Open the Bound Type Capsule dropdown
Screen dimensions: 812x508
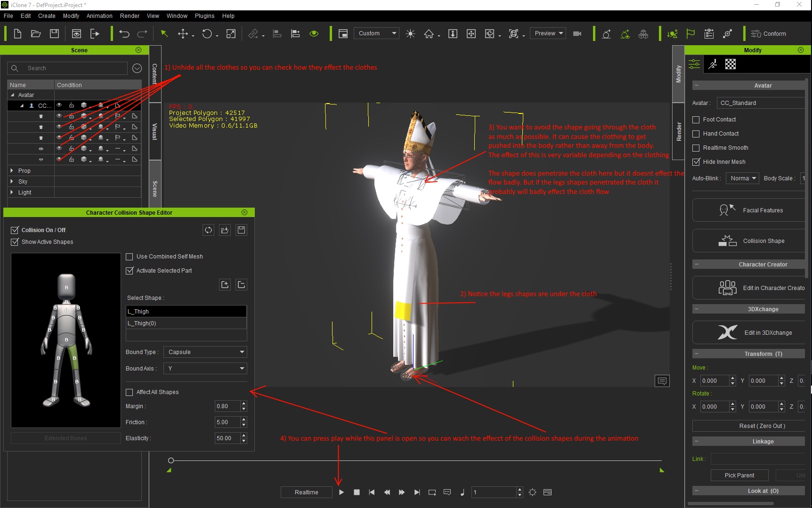tap(205, 352)
